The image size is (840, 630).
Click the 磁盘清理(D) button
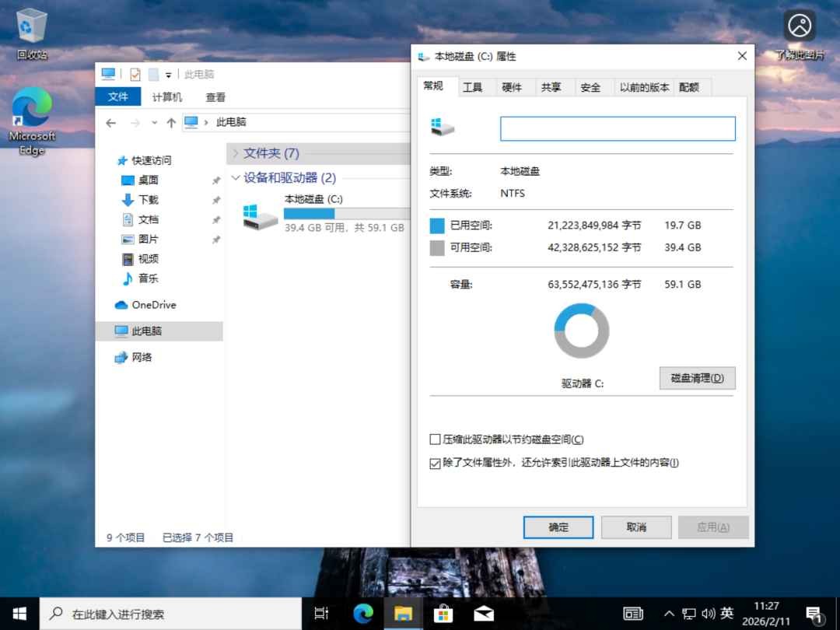697,378
